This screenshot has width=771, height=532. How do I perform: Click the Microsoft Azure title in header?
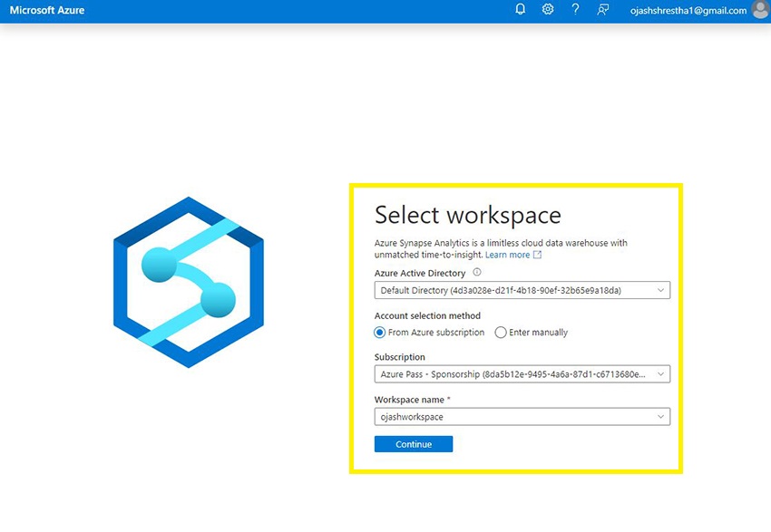(47, 10)
